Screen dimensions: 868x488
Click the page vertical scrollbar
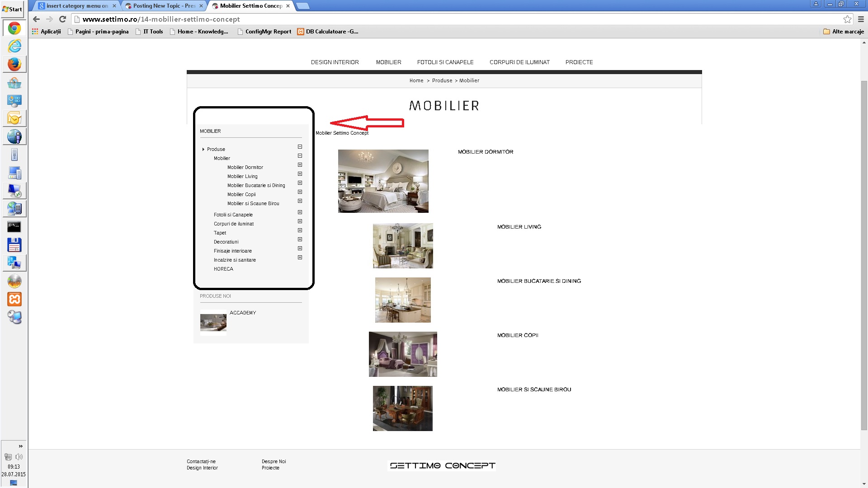coord(864,253)
